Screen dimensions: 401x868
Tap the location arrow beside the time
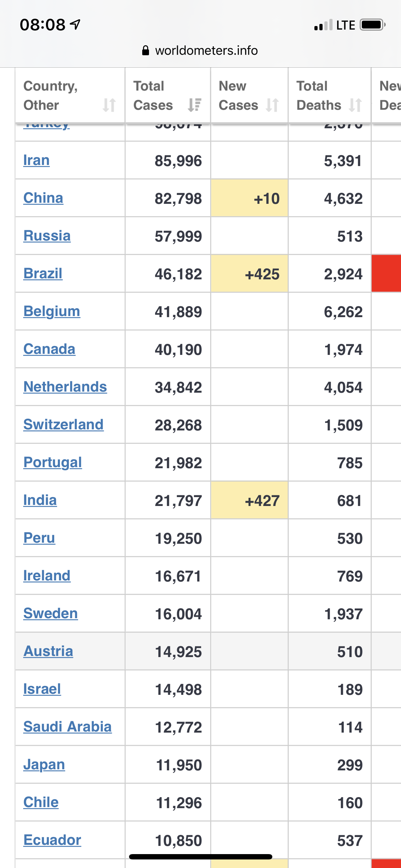coord(75,24)
